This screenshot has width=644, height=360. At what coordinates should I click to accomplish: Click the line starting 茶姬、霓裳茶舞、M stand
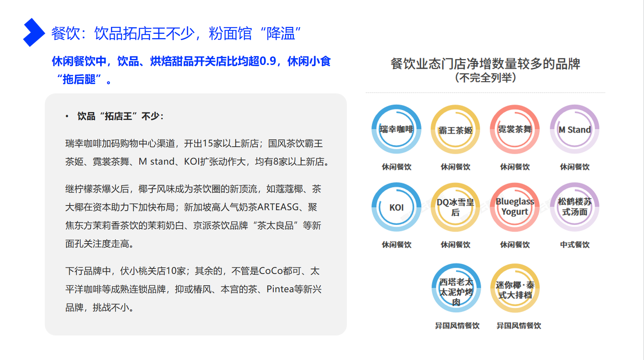coord(197,162)
